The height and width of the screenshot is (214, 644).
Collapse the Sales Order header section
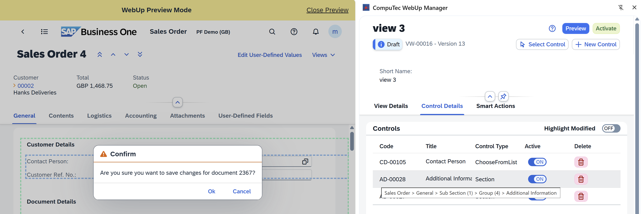[178, 102]
